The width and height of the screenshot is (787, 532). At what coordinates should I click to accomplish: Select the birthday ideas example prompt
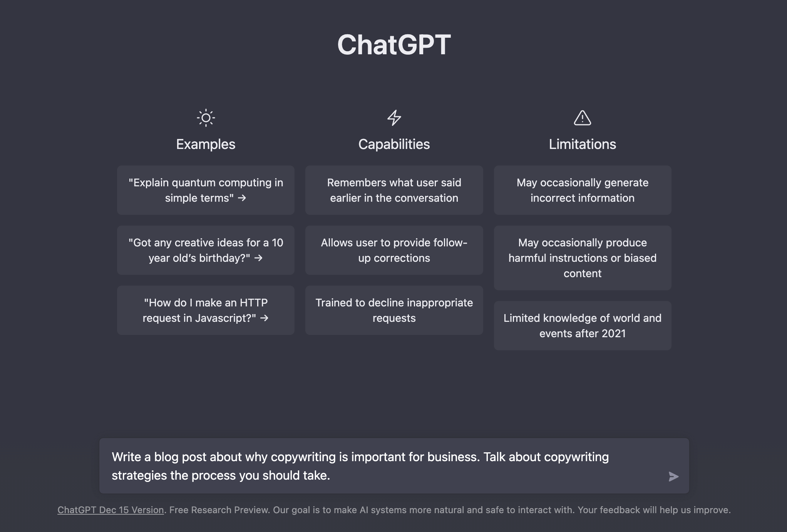(206, 250)
